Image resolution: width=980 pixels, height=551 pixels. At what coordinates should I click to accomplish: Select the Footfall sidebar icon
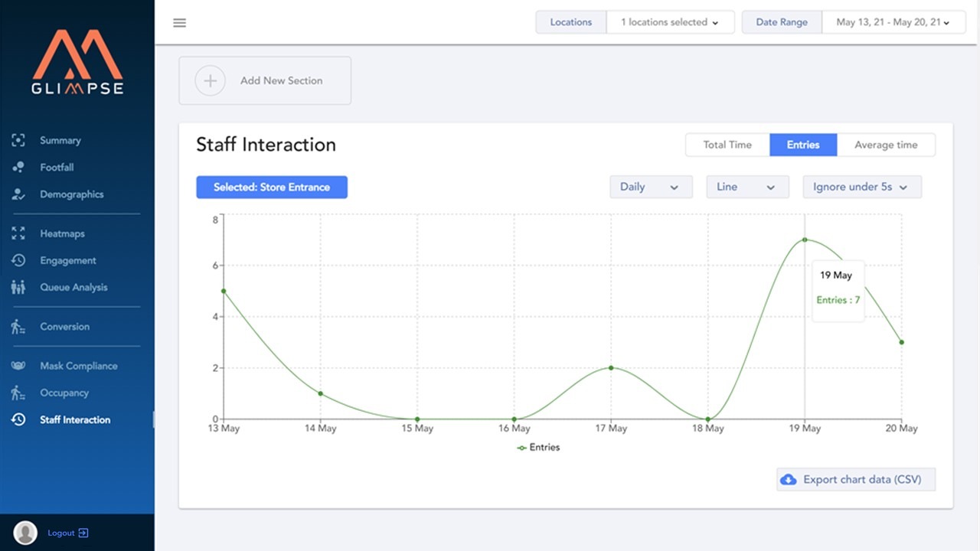coord(17,167)
